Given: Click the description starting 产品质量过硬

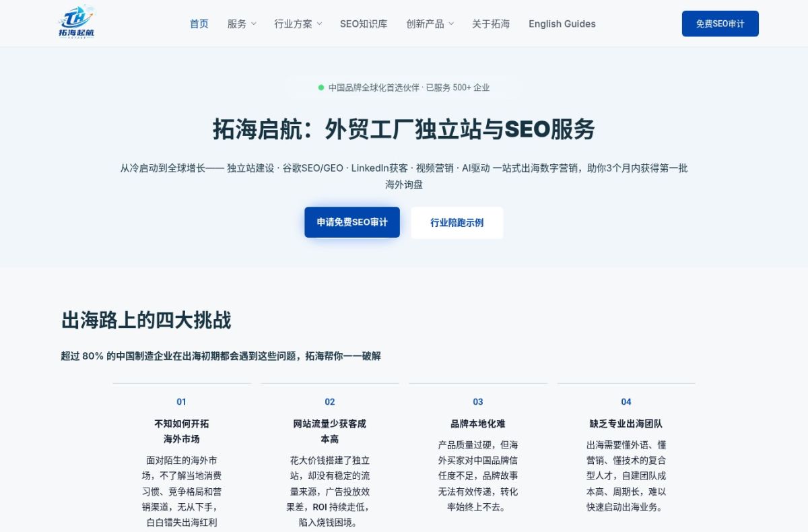Looking at the screenshot, I should click(x=478, y=476).
